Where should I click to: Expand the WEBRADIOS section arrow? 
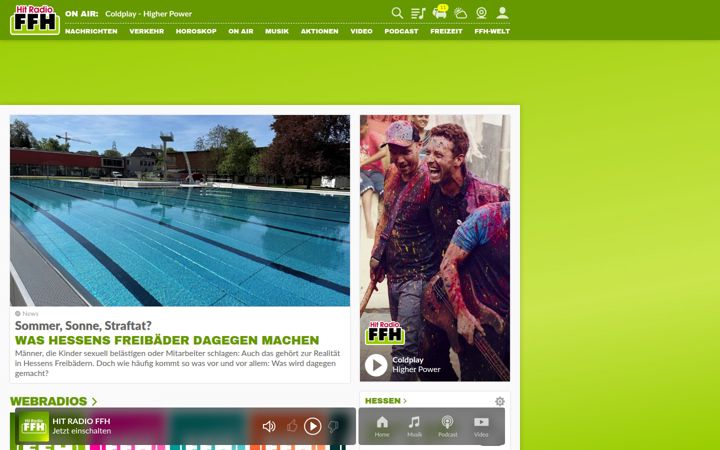(x=94, y=401)
